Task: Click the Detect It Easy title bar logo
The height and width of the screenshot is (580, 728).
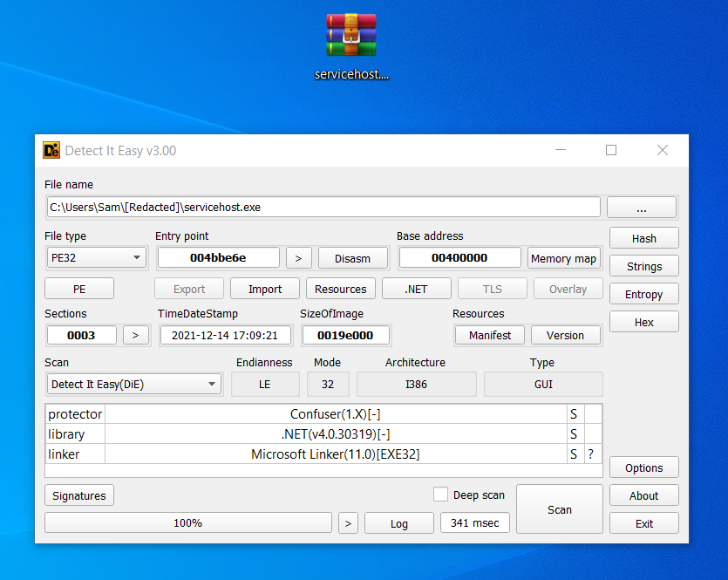Action: click(51, 150)
